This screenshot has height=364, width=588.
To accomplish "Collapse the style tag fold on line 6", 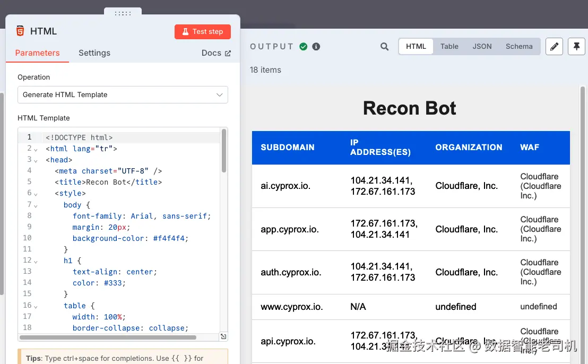I will click(36, 194).
